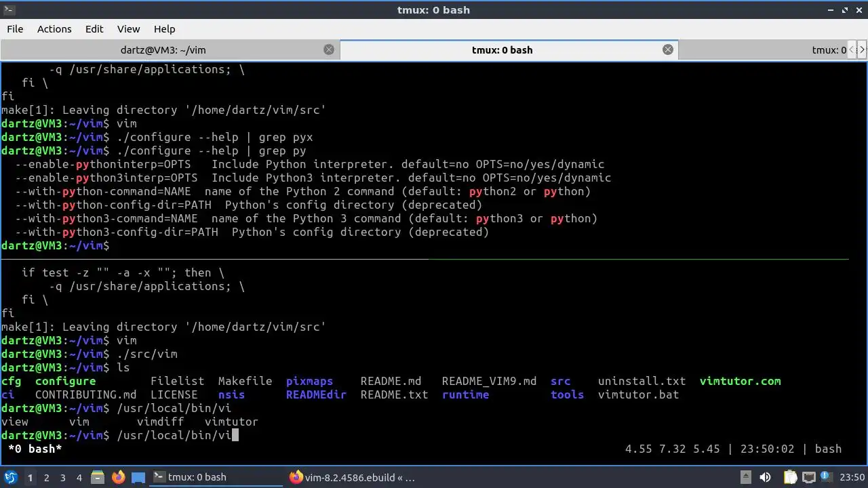Close the dartz@VM3: ~/vim tab
The height and width of the screenshot is (488, 868).
point(329,49)
